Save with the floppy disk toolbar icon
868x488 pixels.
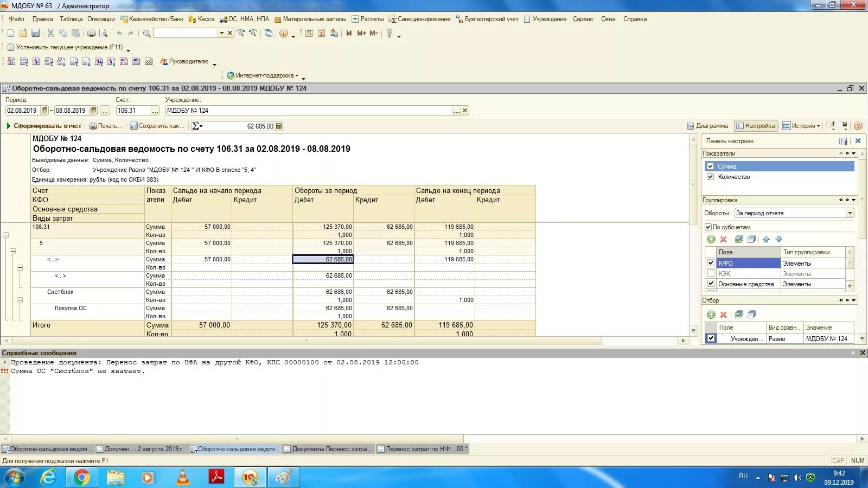(x=36, y=33)
